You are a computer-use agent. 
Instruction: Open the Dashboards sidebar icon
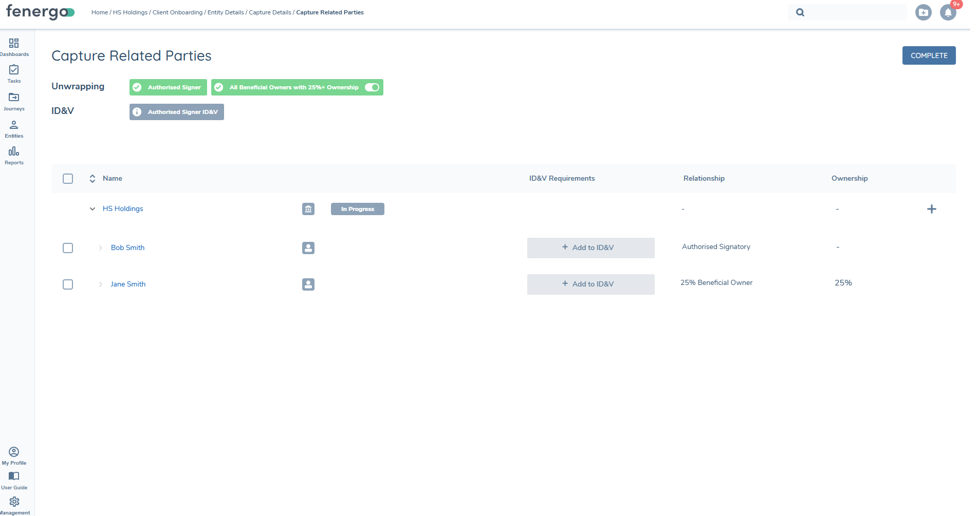click(x=14, y=44)
